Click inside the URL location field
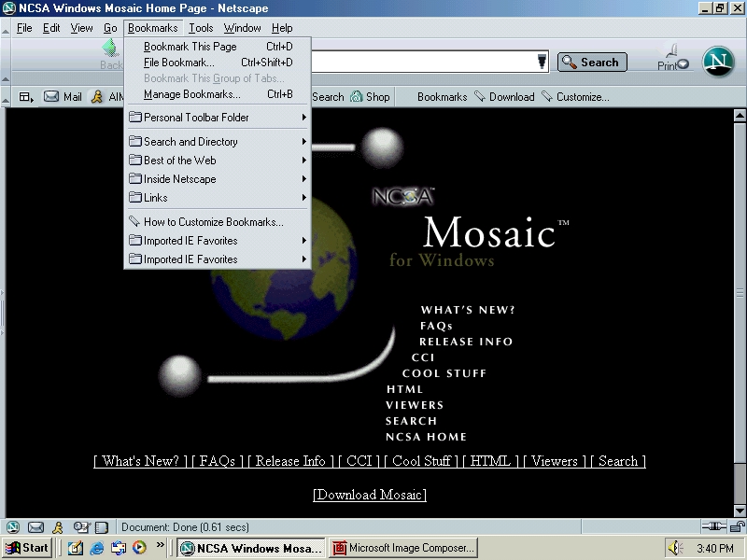The height and width of the screenshot is (560, 747). coord(424,62)
